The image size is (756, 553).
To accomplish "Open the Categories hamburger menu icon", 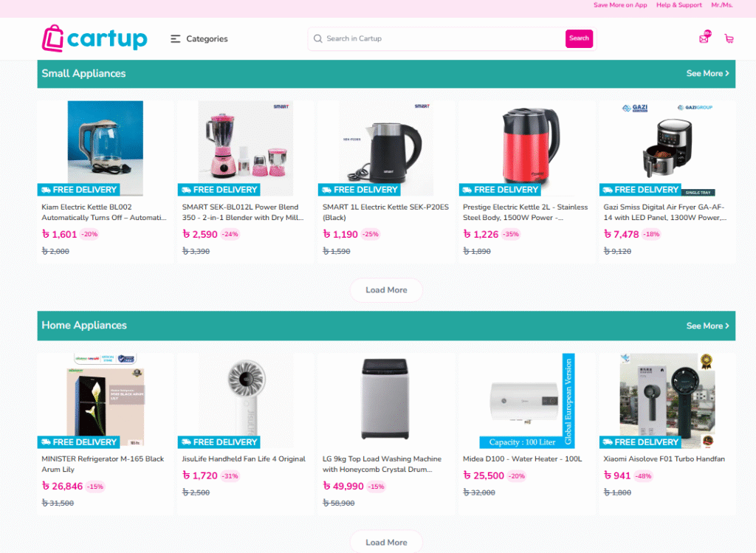I will [176, 38].
